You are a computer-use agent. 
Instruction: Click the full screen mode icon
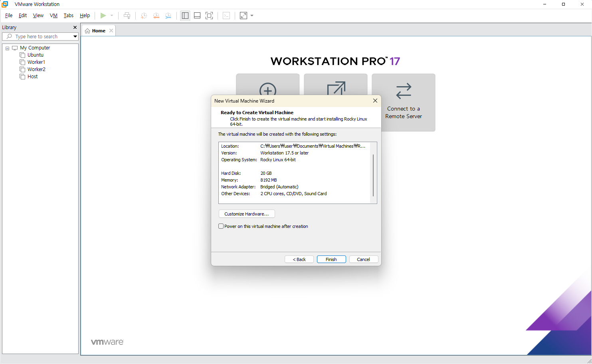[209, 16]
